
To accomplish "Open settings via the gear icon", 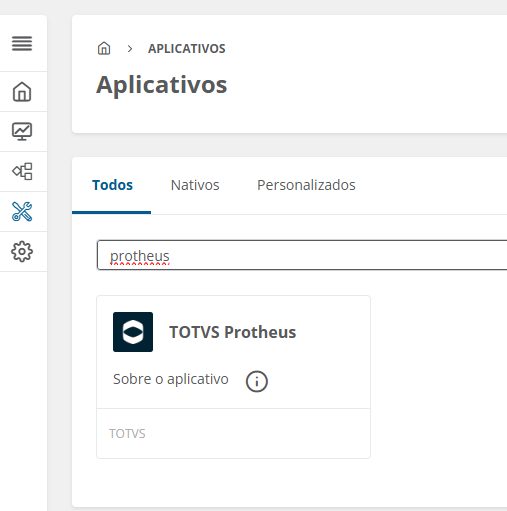I will (22, 251).
